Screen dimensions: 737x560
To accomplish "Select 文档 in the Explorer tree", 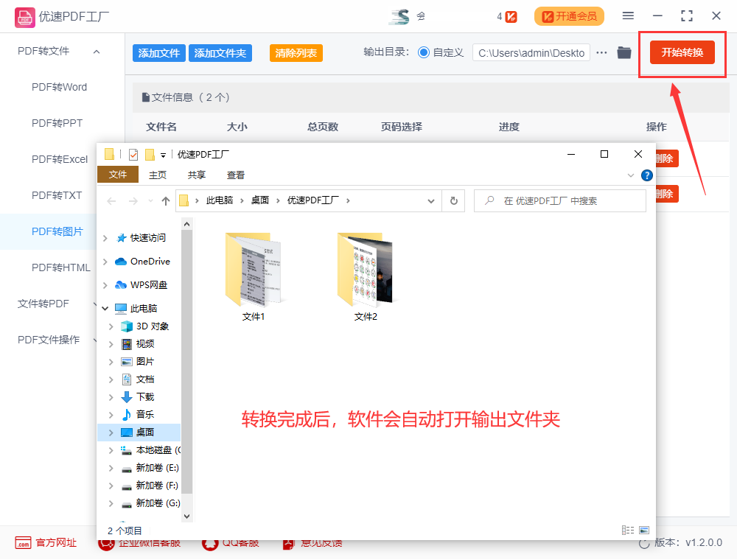I will pyautogui.click(x=139, y=379).
